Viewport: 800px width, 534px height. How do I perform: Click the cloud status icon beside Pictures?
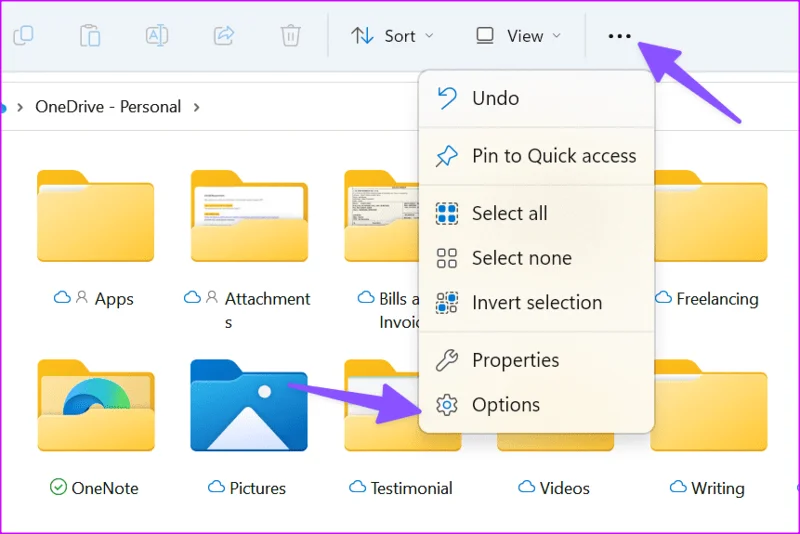216,487
